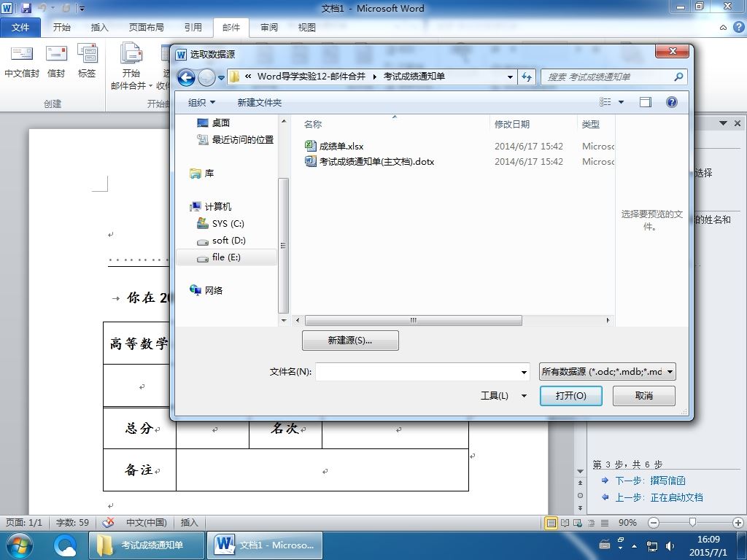This screenshot has height=560, width=747.
Task: Toggle the preview pane icon in dialog
Action: pyautogui.click(x=645, y=102)
